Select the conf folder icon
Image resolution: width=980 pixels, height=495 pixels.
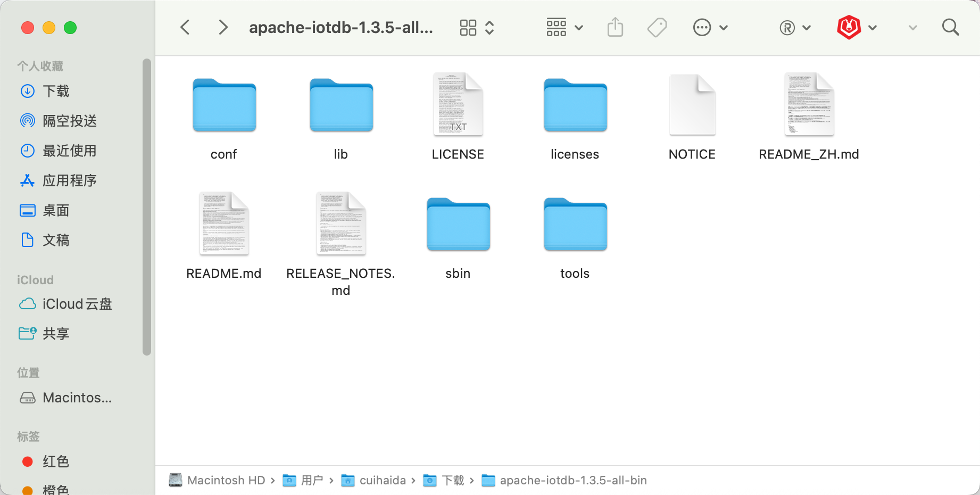coord(224,105)
